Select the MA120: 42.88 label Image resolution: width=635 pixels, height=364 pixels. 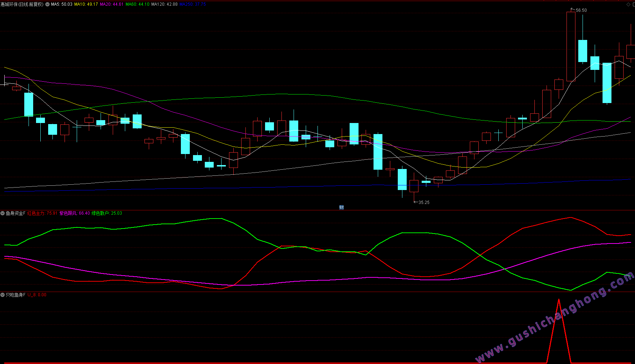(164, 4)
